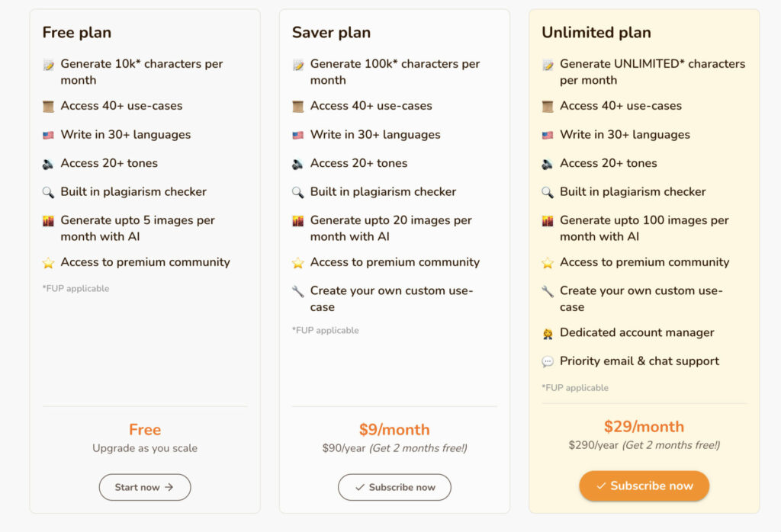Click the loudspeaker tones icon in Free plan
The image size is (781, 532).
(48, 164)
